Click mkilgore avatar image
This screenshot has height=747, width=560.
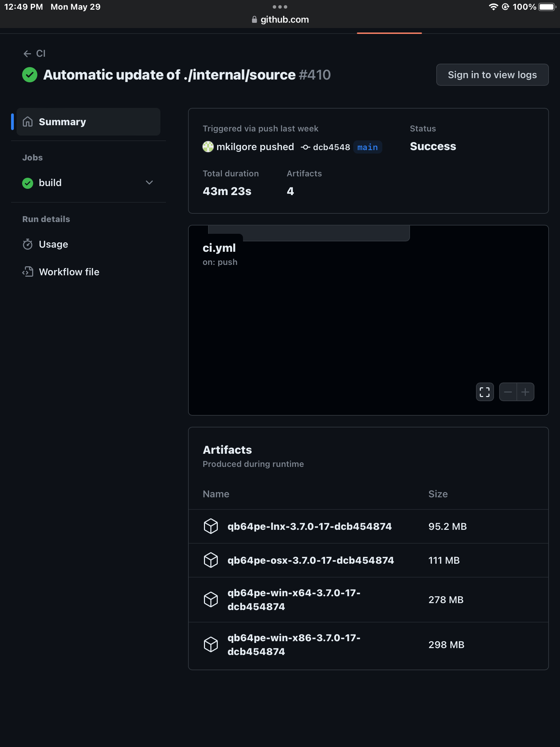pos(208,147)
